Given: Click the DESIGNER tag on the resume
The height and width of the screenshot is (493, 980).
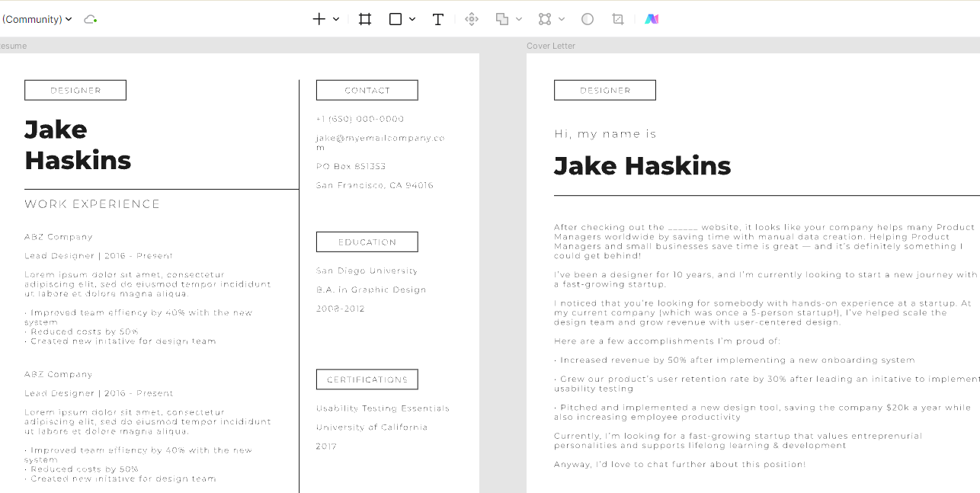Looking at the screenshot, I should (75, 90).
